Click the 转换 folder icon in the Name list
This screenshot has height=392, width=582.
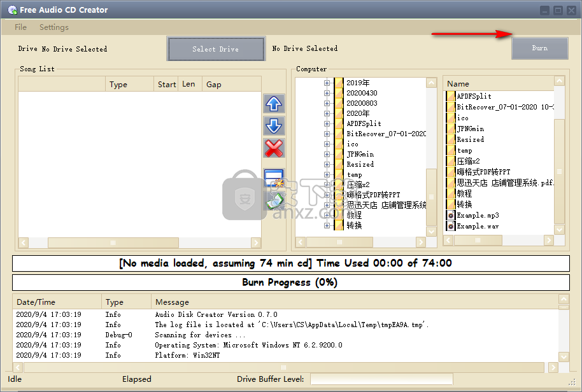tap(451, 204)
